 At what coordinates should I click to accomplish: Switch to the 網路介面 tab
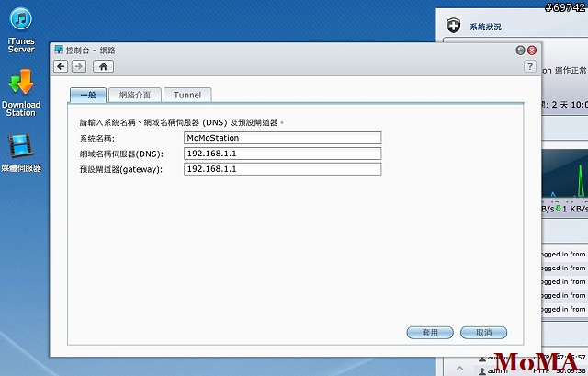pos(135,95)
